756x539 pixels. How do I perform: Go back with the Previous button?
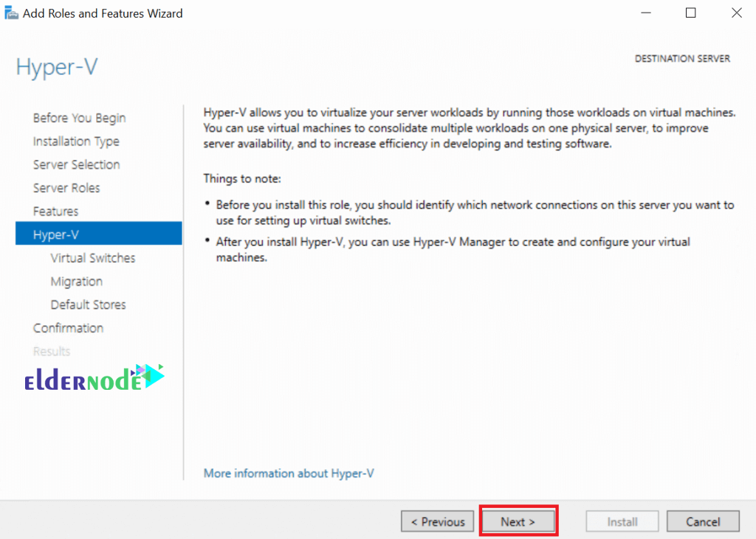point(437,521)
